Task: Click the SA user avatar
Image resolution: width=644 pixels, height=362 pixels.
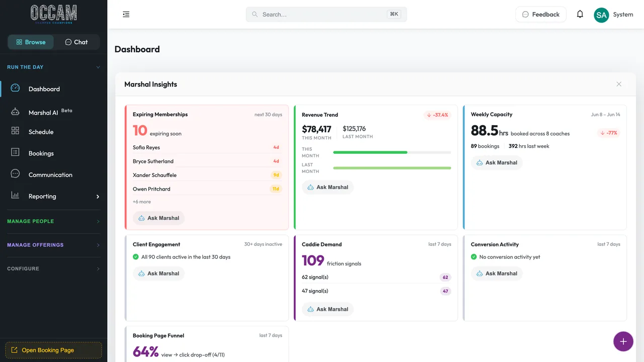Action: coord(601,15)
